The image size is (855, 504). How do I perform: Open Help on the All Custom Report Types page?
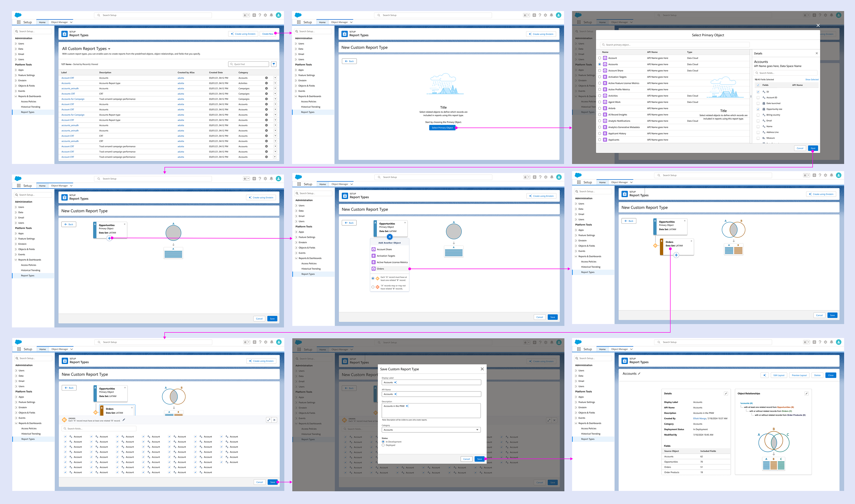(x=260, y=15)
